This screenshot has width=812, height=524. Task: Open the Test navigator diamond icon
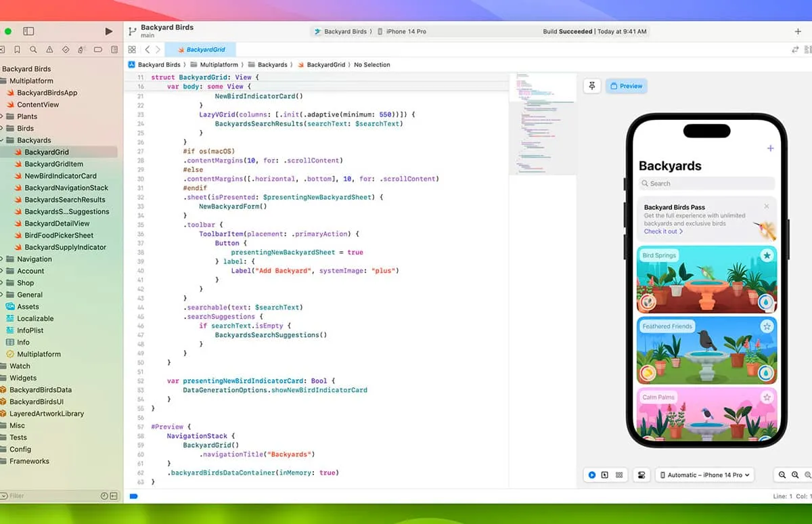tap(66, 49)
